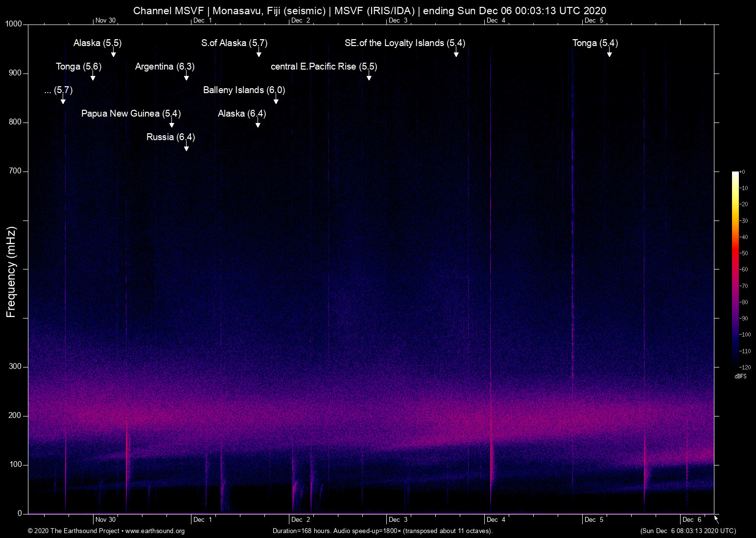Click the Dec 2 marker on top axis
756x538 pixels.
(x=300, y=21)
